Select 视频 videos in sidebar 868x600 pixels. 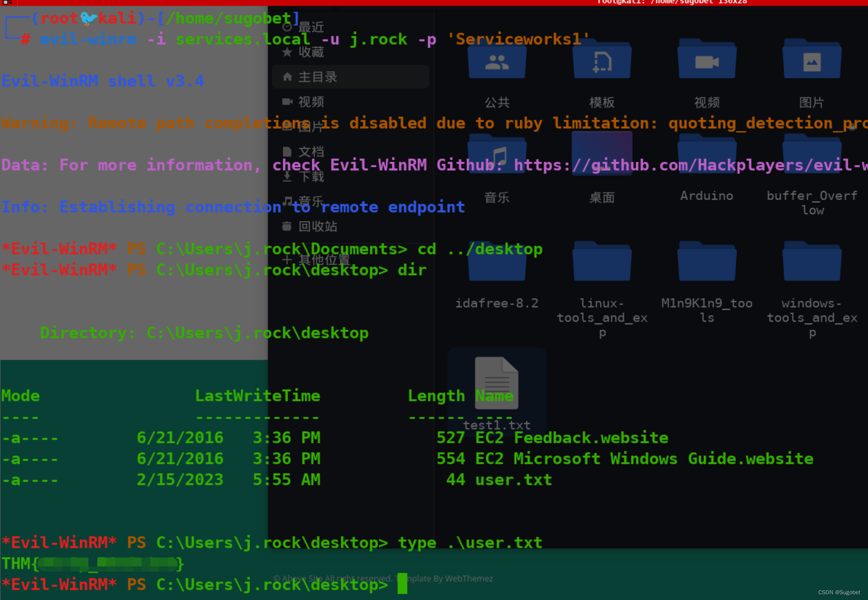pyautogui.click(x=351, y=102)
